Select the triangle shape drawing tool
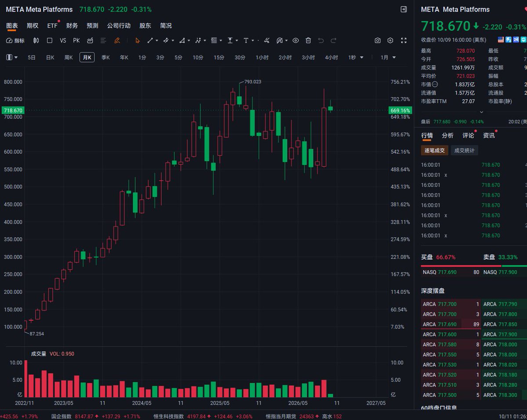The width and height of the screenshot is (527, 420). point(182,40)
